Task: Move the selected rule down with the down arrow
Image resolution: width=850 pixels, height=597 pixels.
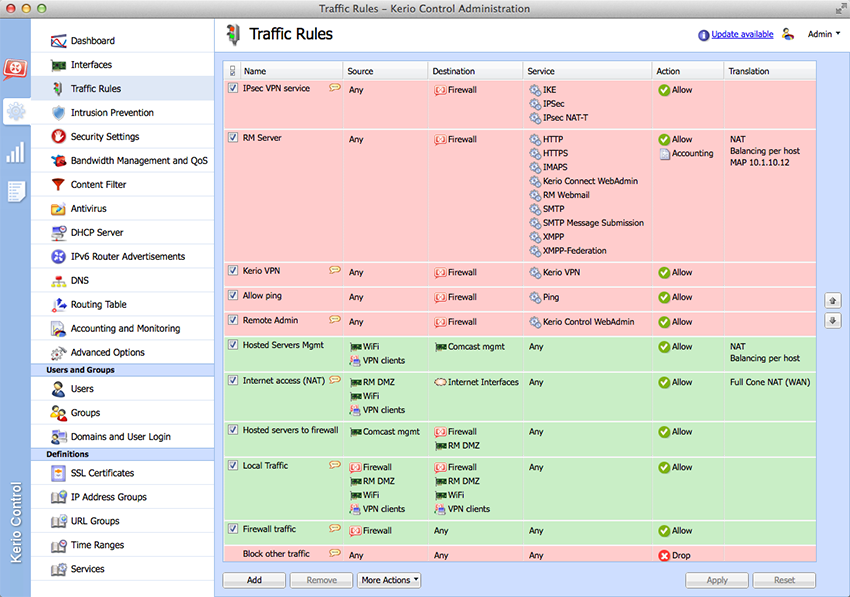Action: pyautogui.click(x=833, y=320)
